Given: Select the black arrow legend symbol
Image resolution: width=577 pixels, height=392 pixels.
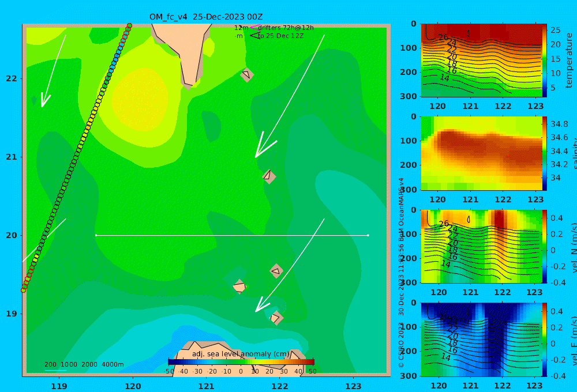Looking at the screenshot, I should 254,36.
